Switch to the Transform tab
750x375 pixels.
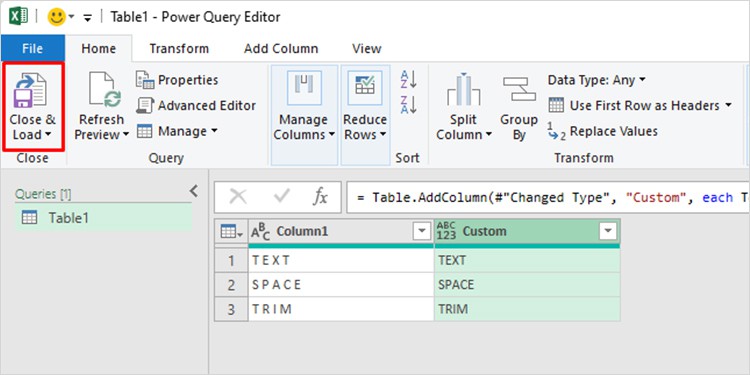point(179,49)
